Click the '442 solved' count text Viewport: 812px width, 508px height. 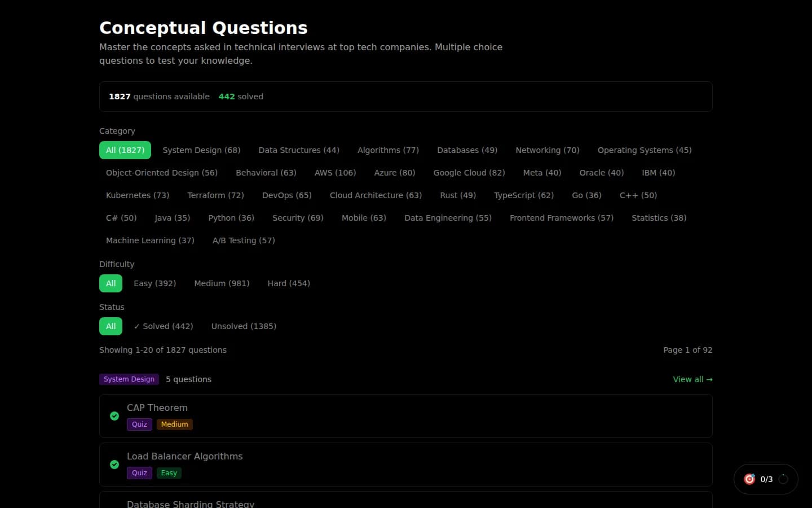pos(241,97)
